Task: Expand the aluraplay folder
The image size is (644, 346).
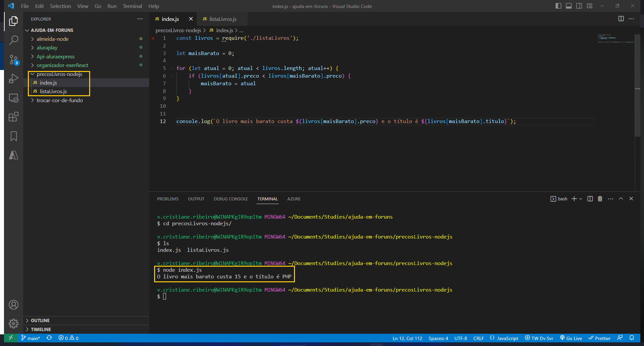Action: [x=86, y=48]
